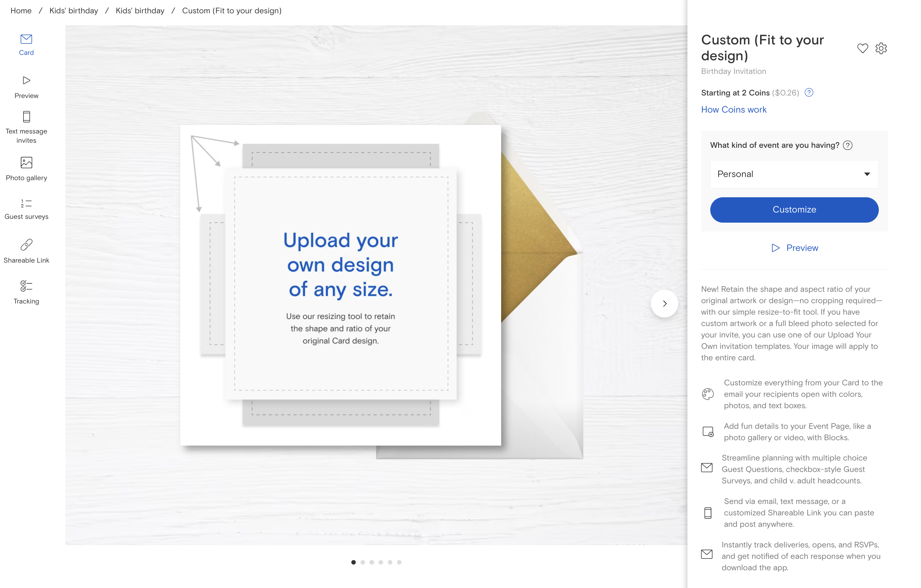This screenshot has width=921, height=588.
Task: Select the fourth carousel dot
Action: pos(381,562)
